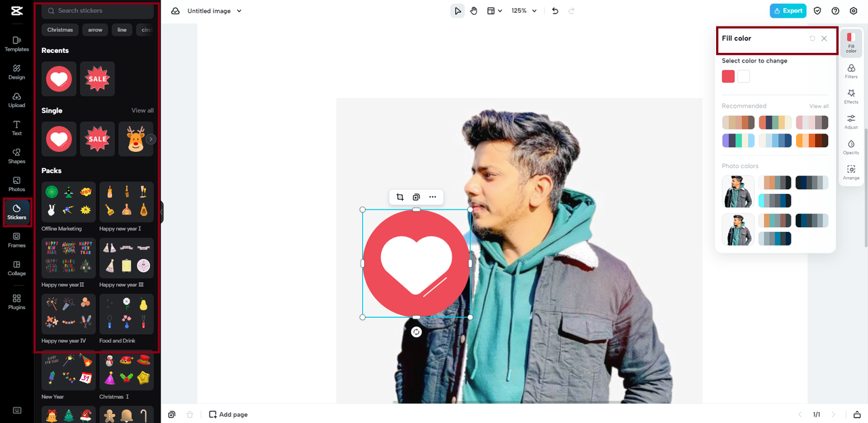
Task: Open the 125% zoom dropdown
Action: [524, 11]
